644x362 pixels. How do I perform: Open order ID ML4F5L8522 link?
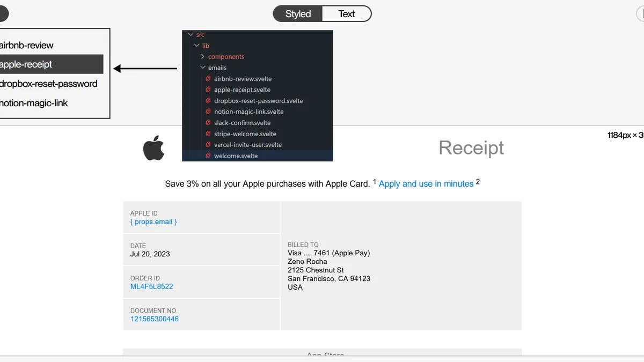[x=152, y=286]
